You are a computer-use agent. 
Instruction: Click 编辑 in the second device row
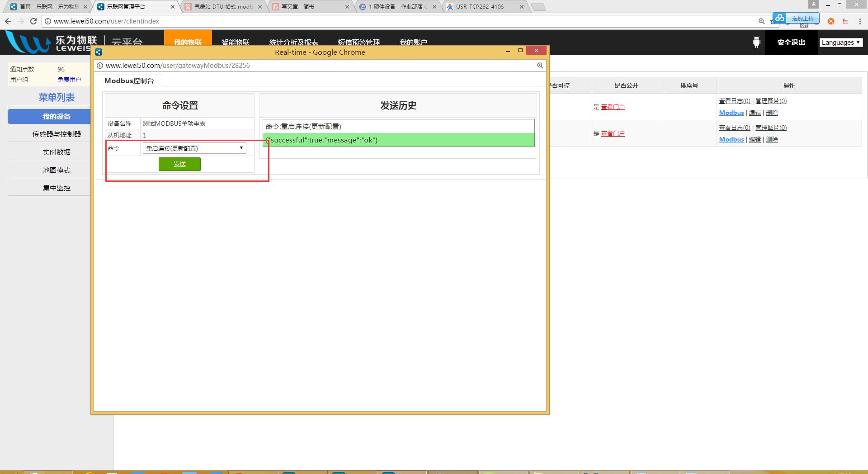(x=755, y=139)
